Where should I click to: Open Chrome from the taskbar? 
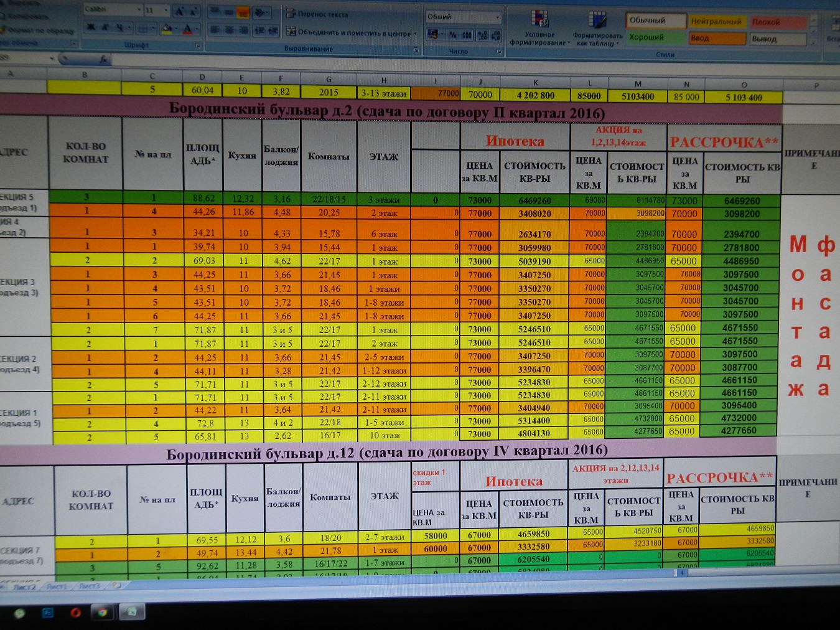pos(102,613)
